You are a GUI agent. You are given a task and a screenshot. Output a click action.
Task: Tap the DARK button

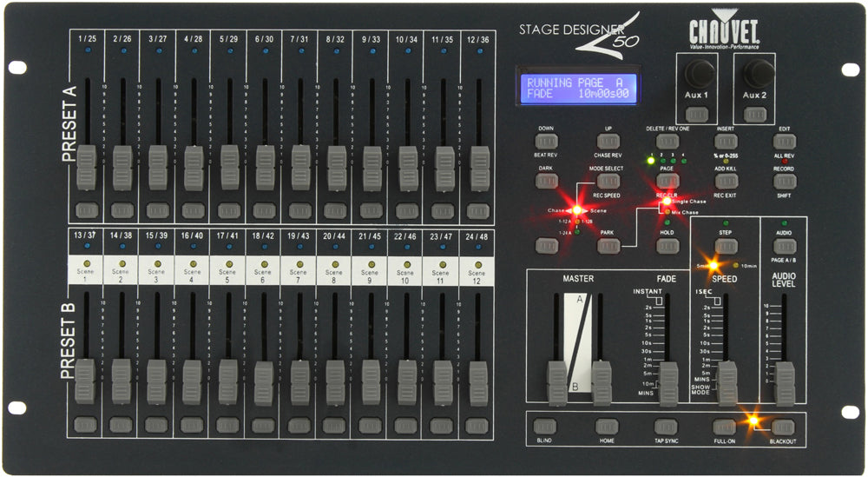(546, 182)
